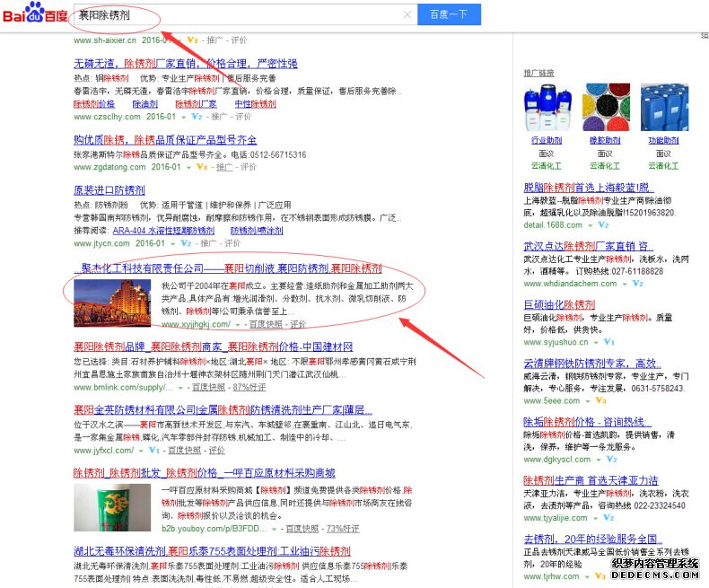Click the 功能助剂 blue barrels image
Screen dimensions: 709x588
664,107
